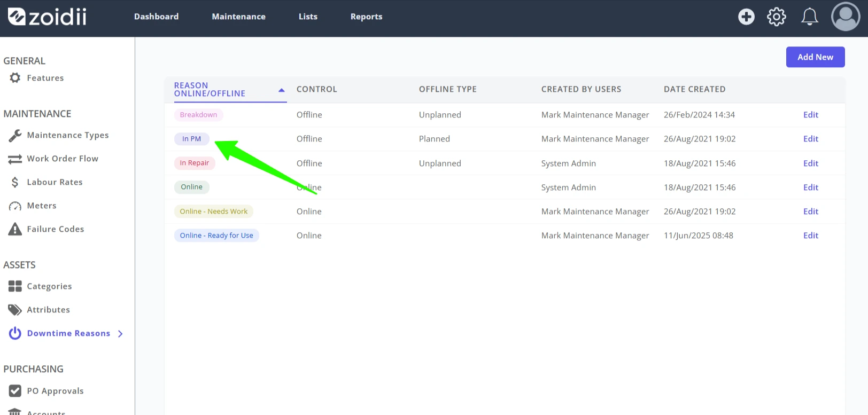This screenshot has height=415, width=868.
Task: Go to Categories page
Action: click(49, 286)
